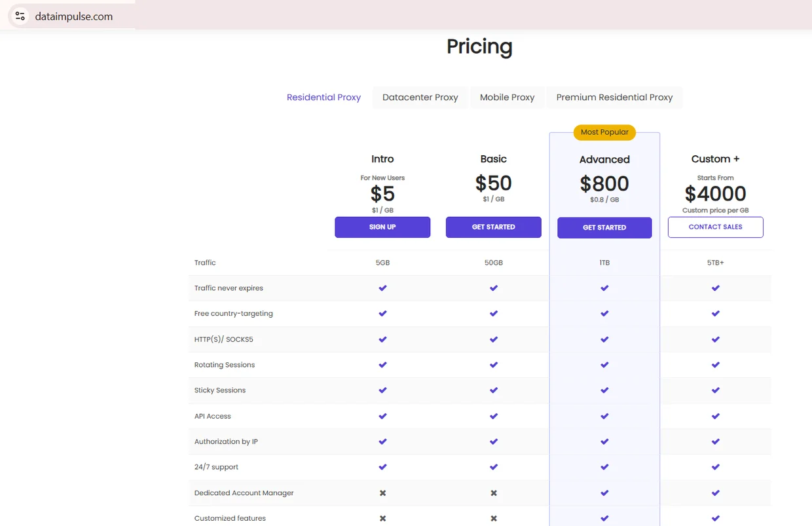Click the Pricing heading

click(479, 47)
